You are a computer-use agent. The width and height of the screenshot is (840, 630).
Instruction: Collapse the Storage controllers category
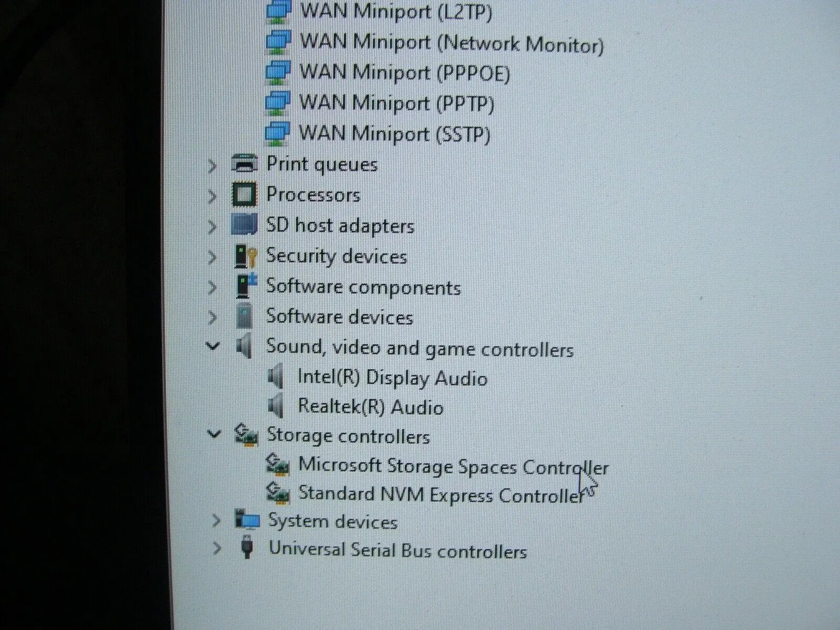214,434
